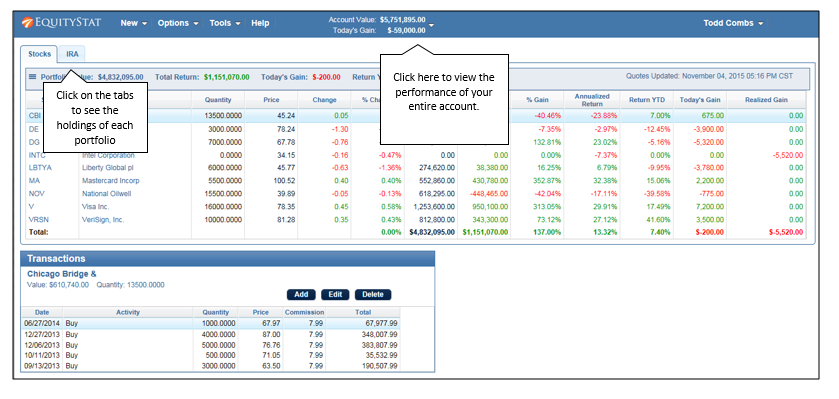Image resolution: width=839 pixels, height=399 pixels.
Task: Sort transactions by Activity column header
Action: [127, 312]
